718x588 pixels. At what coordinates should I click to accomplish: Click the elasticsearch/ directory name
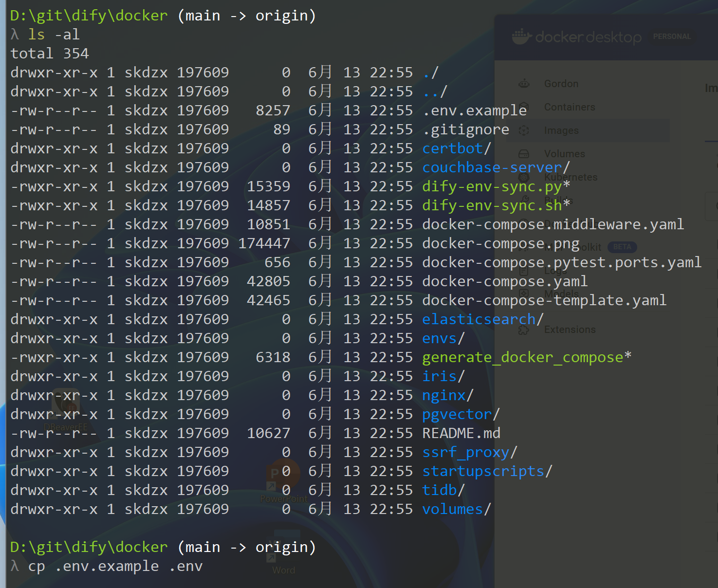[x=483, y=319]
